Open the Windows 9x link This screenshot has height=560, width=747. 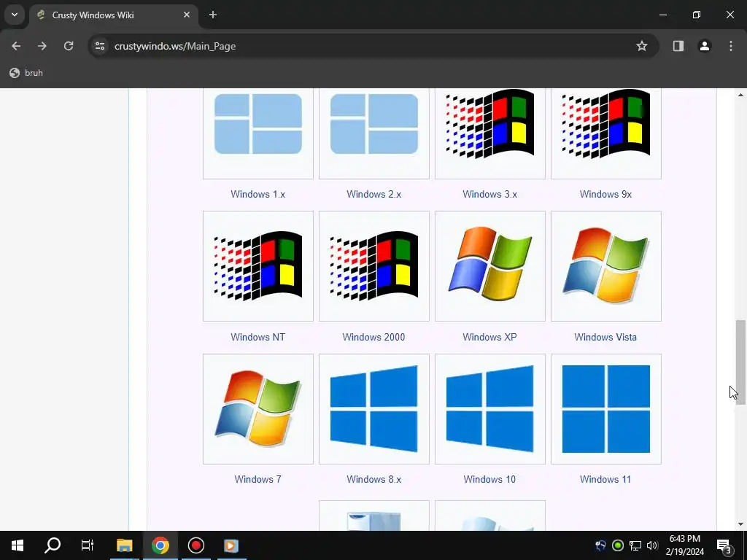click(605, 194)
